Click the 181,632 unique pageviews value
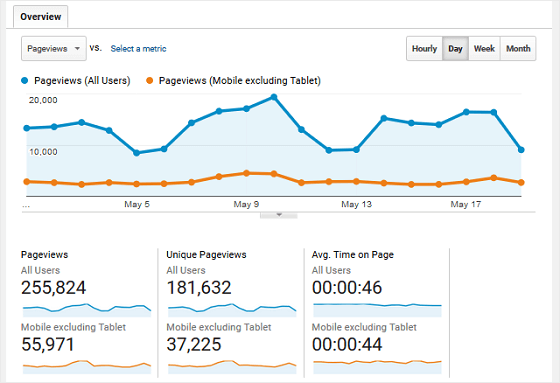The height and width of the screenshot is (383, 560). tap(199, 288)
